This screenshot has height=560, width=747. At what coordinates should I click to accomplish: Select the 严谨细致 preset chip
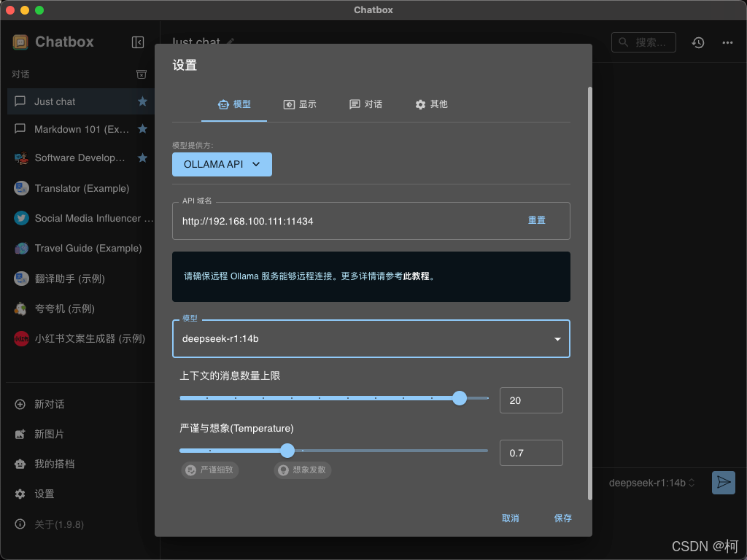[x=210, y=470]
